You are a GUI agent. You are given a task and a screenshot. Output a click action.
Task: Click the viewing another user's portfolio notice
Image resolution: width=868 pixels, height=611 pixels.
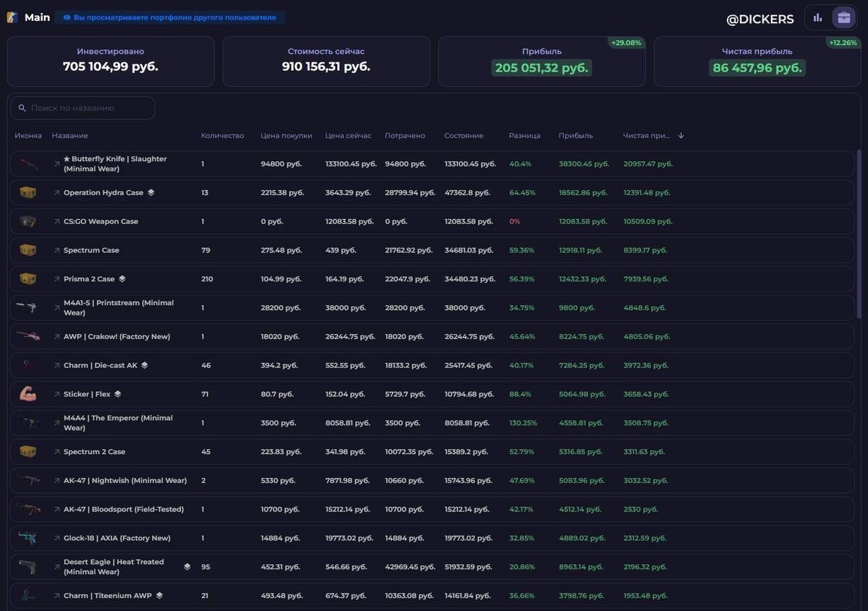[x=169, y=17]
